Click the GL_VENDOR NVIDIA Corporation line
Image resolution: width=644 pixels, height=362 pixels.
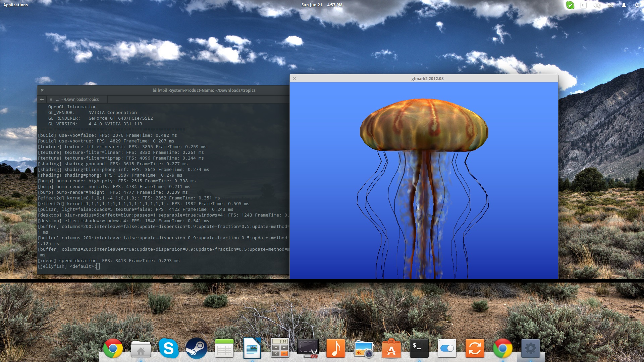[93, 112]
